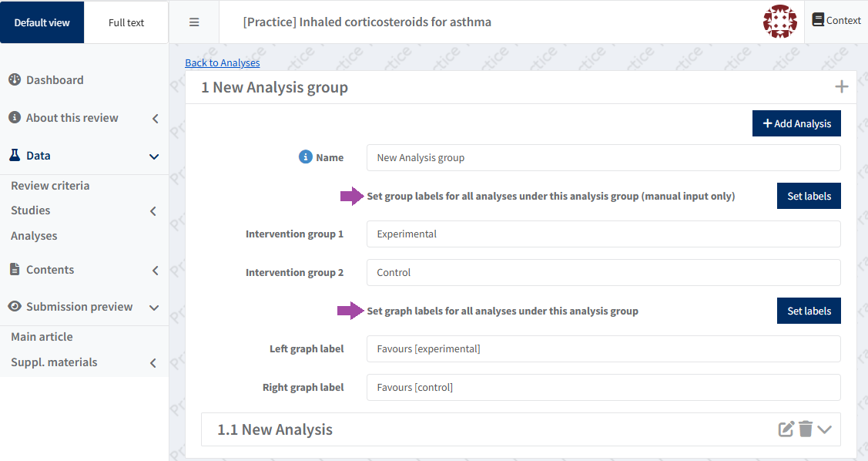This screenshot has width=868, height=461.
Task: Click Set labels for graph labels
Action: tap(809, 311)
